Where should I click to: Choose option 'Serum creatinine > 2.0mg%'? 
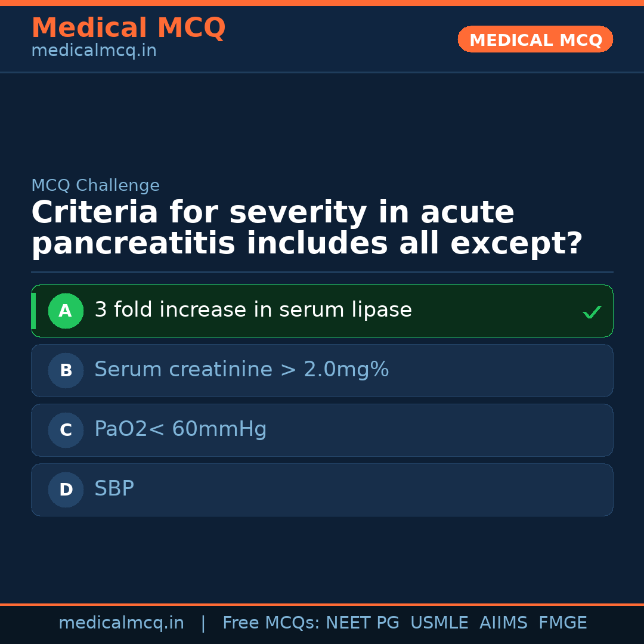pyautogui.click(x=241, y=370)
